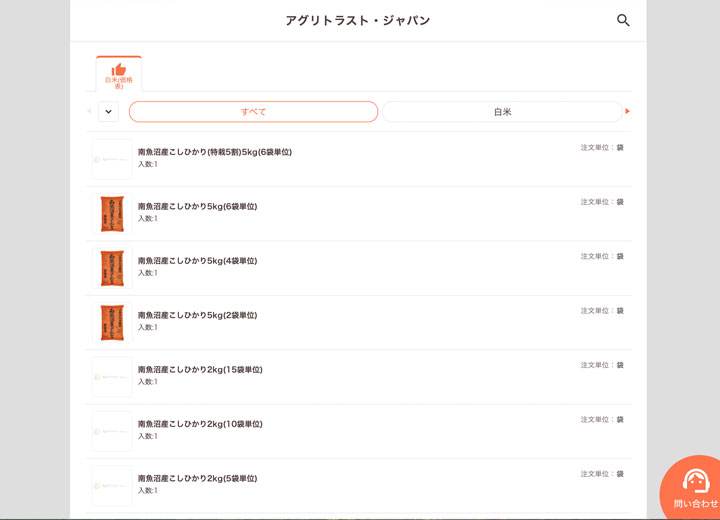
Task: Open 南魚沼産こしひかり5kg(4袋単位) product title
Action: click(197, 261)
